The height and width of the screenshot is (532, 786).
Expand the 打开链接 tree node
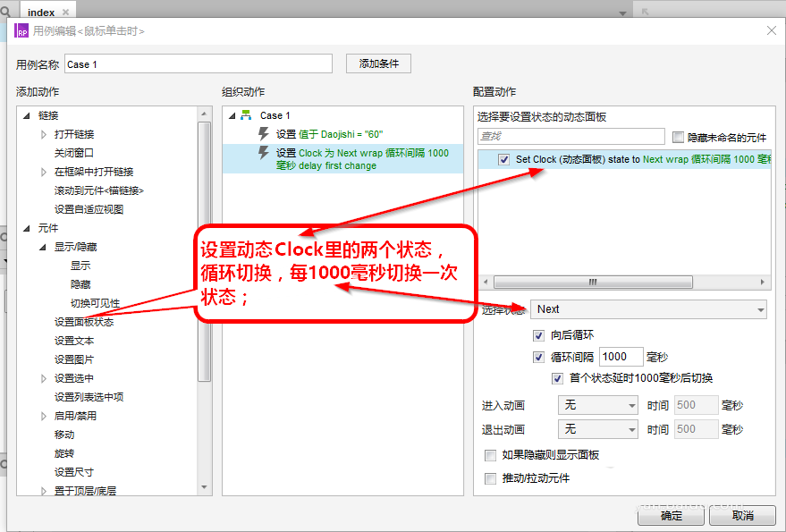[44, 134]
